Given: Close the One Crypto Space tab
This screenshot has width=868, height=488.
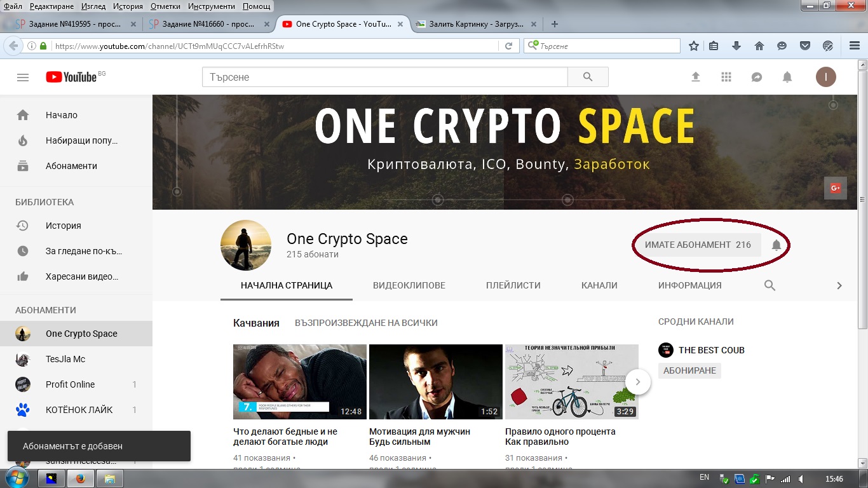Looking at the screenshot, I should (x=400, y=24).
